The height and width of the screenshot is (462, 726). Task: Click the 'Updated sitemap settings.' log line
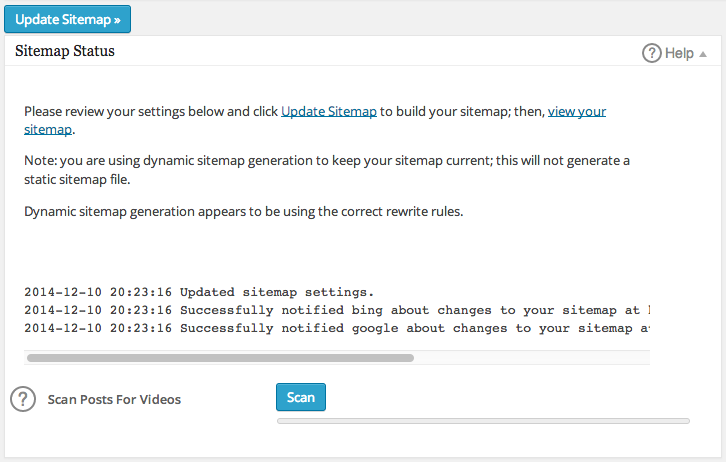coord(199,292)
